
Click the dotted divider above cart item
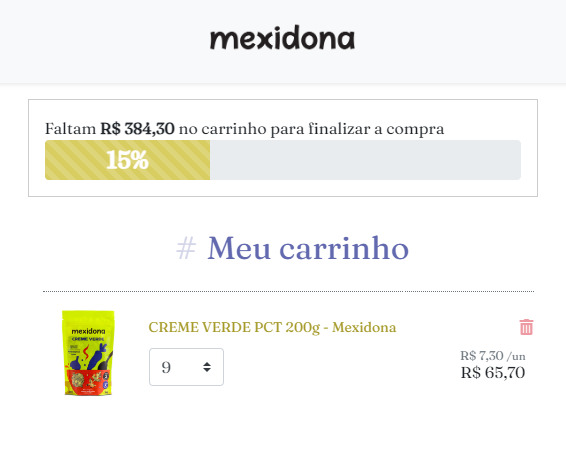tap(288, 291)
